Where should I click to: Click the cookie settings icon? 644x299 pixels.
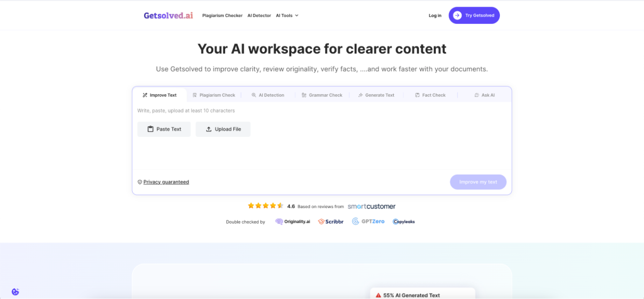15,292
